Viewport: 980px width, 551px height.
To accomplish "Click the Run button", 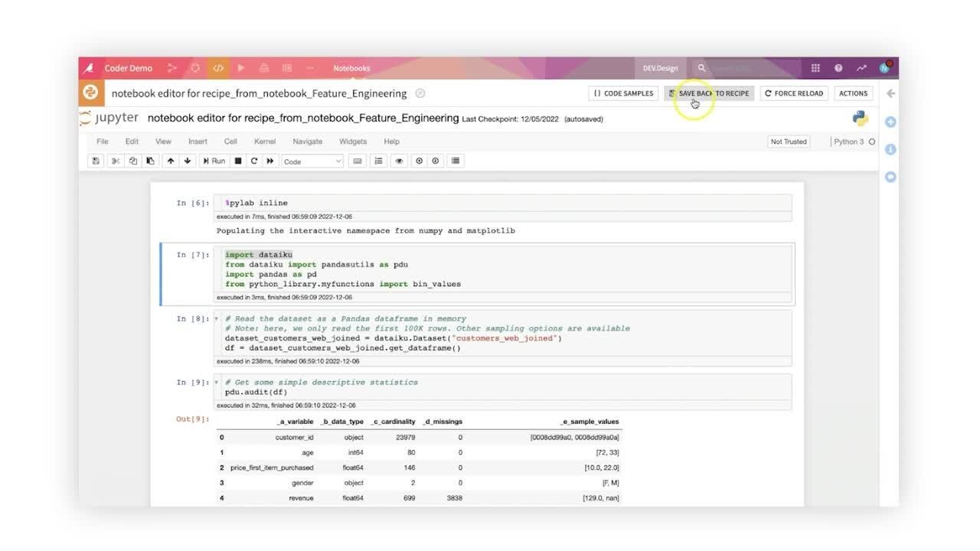I will click(214, 161).
